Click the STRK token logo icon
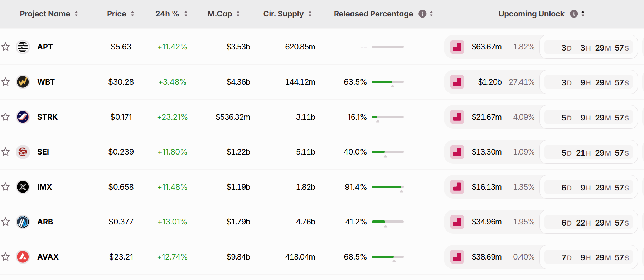 point(23,117)
